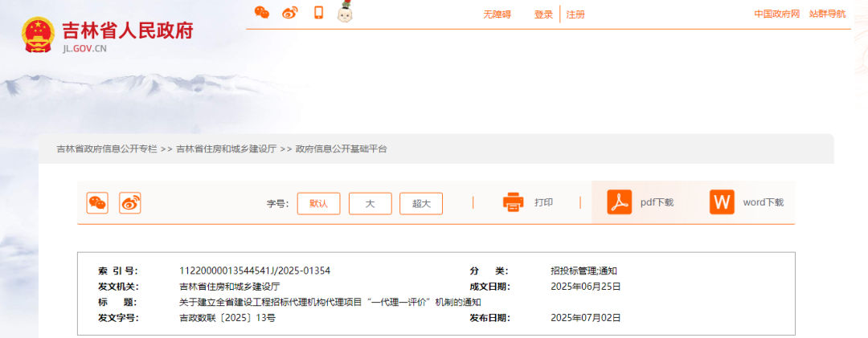The image size is (868, 338).
Task: Click the printer icon
Action: pyautogui.click(x=513, y=202)
